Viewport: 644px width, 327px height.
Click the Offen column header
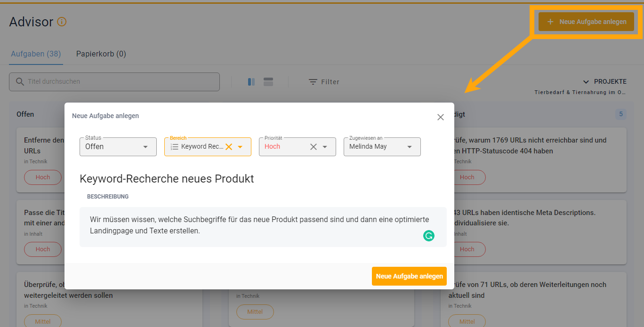(25, 114)
